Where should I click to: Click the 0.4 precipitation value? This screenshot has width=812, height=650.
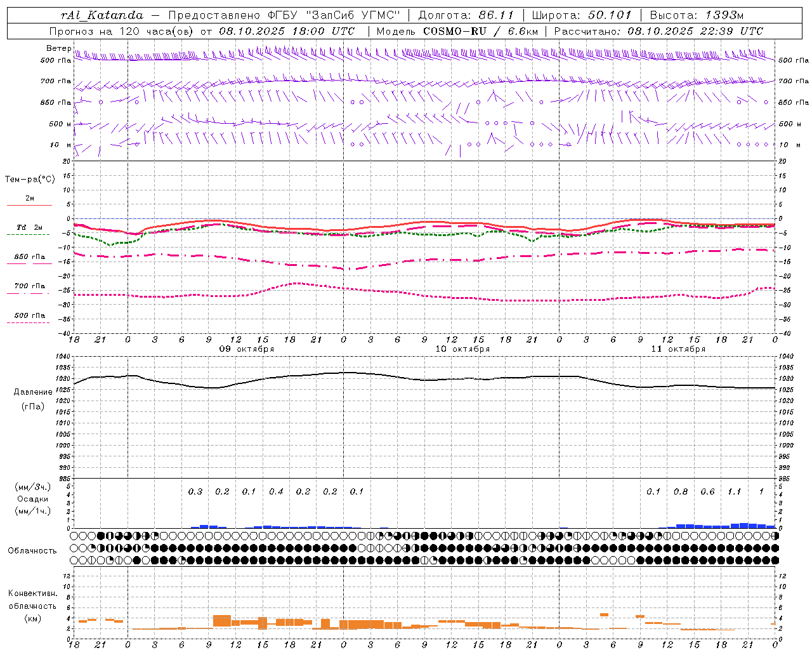coord(276,491)
